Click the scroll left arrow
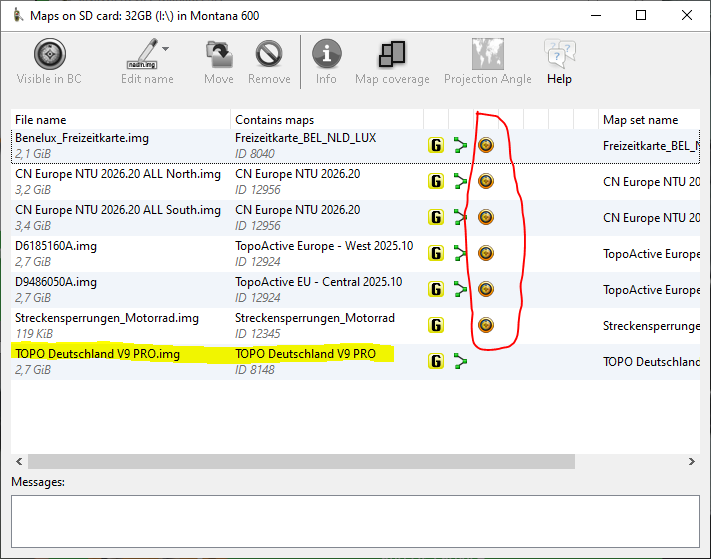 (19, 462)
